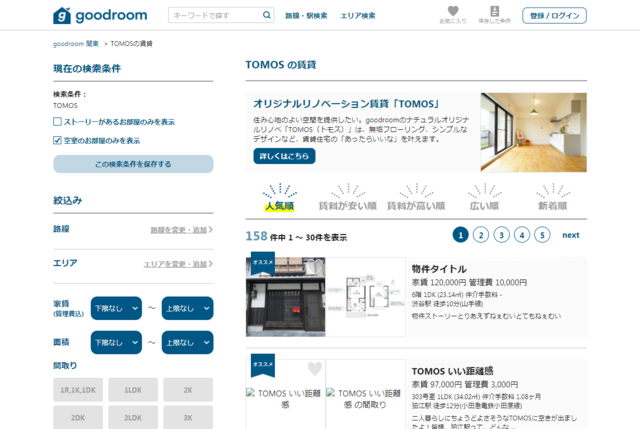This screenshot has height=429, width=640.
Task: Enable ストーリーがあるお部屋のみを表示 checkbox
Action: pos(57,122)
